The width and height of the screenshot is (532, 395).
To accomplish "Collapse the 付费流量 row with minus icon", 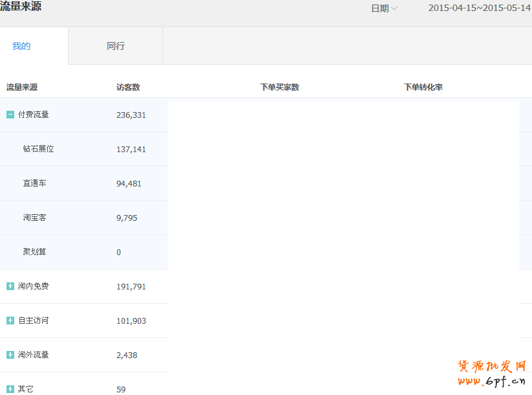I will pyautogui.click(x=10, y=115).
